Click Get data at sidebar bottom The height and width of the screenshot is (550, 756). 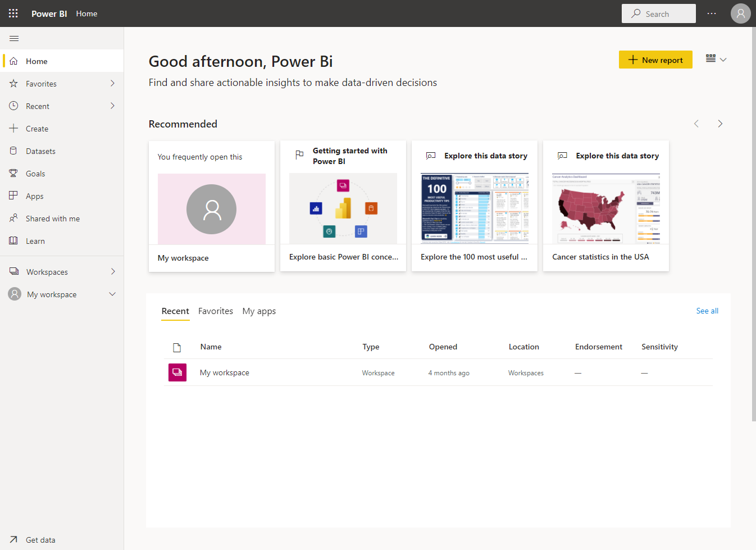point(40,540)
